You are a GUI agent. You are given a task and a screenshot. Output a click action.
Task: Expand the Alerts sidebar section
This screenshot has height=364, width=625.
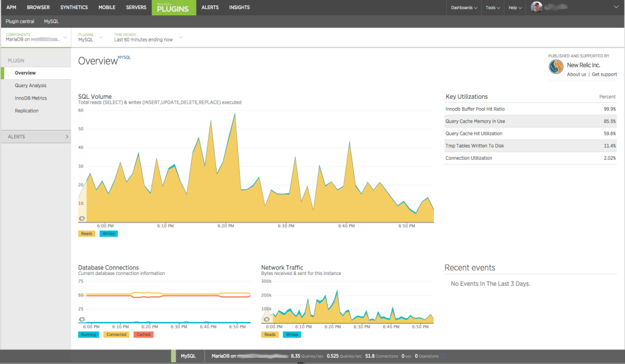click(36, 137)
